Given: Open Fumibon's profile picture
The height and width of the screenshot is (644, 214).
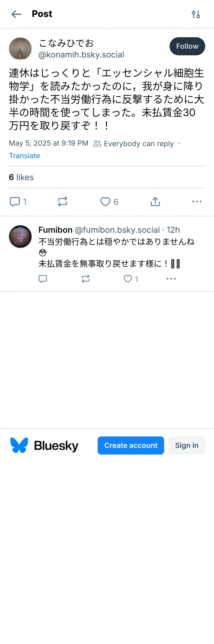Looking at the screenshot, I should pyautogui.click(x=20, y=237).
